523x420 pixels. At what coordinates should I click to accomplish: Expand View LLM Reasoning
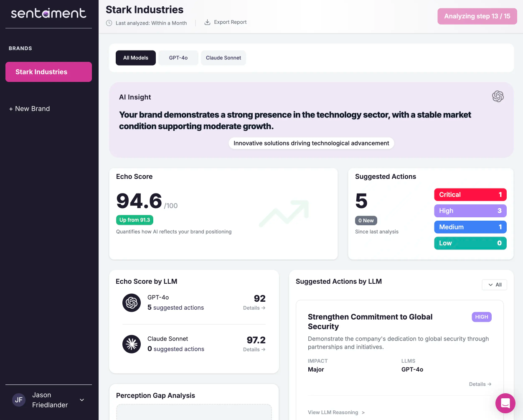pos(336,412)
